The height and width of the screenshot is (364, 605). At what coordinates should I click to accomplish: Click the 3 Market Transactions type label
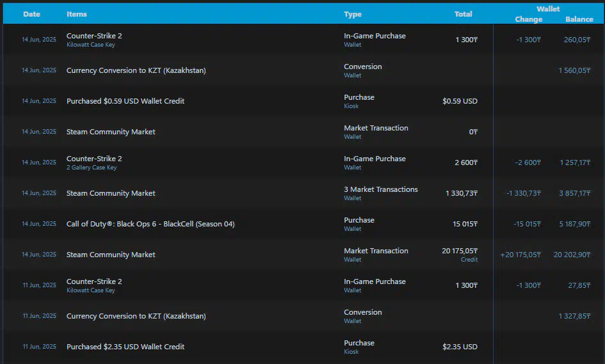[381, 189]
